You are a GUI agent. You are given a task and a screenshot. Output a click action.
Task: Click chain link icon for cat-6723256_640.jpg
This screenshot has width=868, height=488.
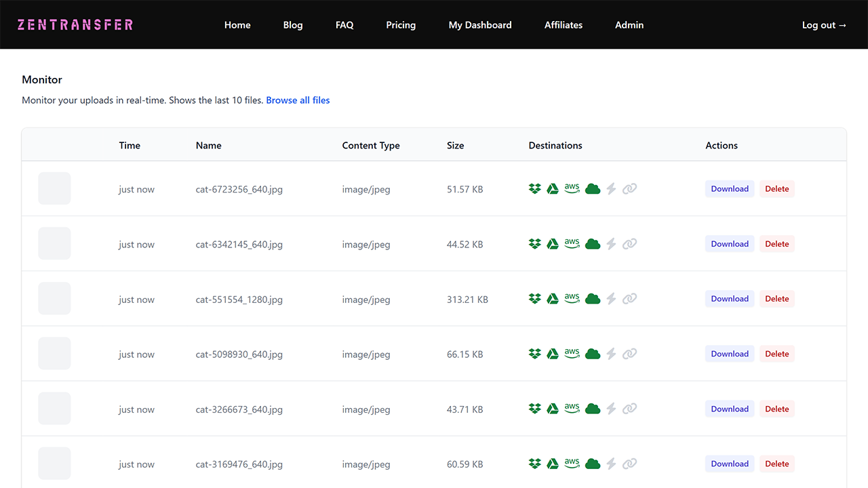(630, 189)
